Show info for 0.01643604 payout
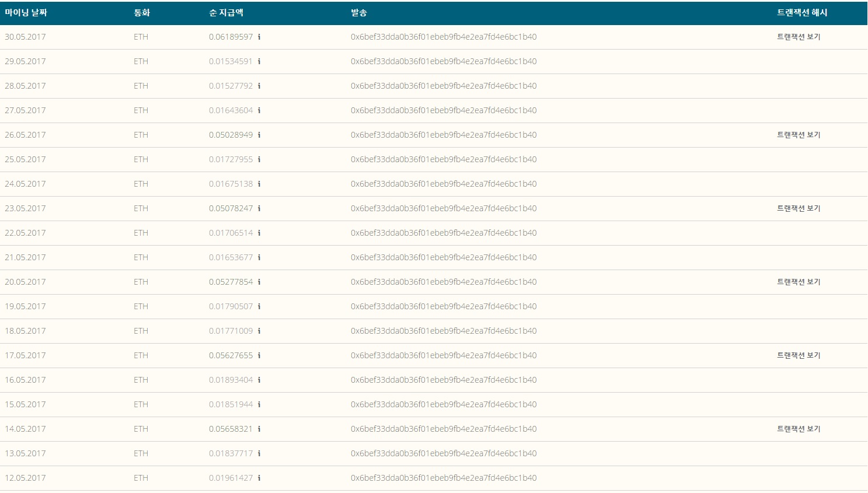Screen dimensions: 868x493 259,110
